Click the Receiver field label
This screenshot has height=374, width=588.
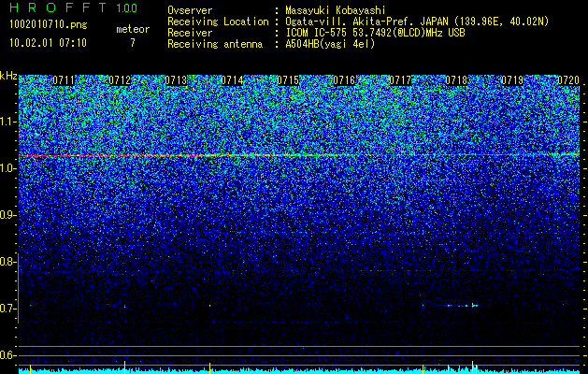tap(190, 33)
